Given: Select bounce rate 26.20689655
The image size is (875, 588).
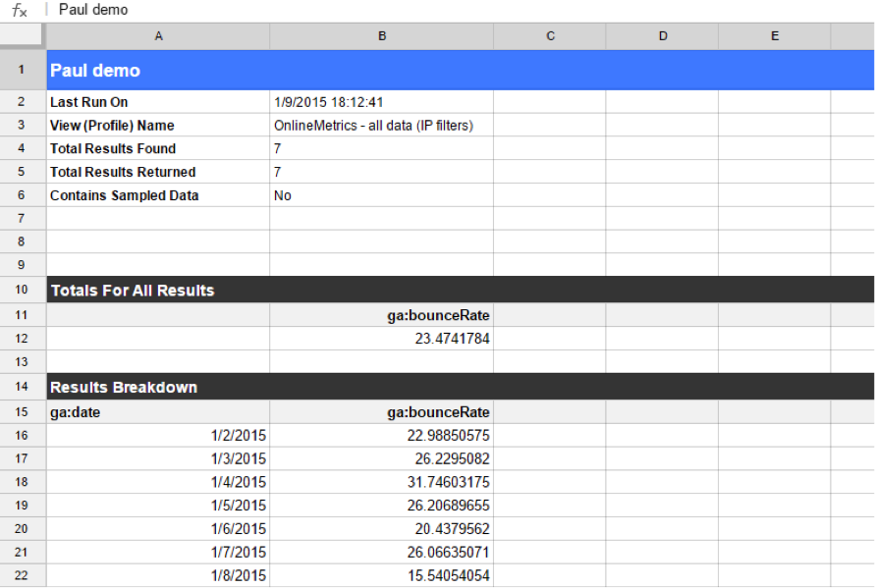Looking at the screenshot, I should tap(382, 506).
